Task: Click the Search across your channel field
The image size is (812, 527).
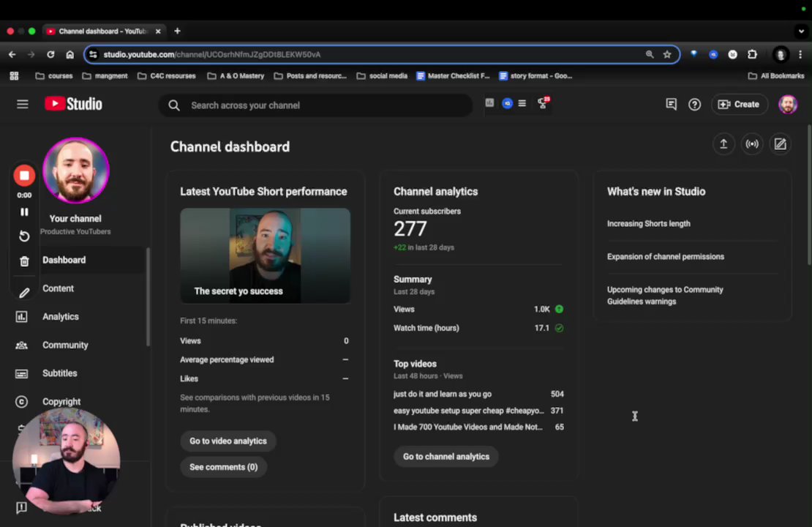Action: click(x=322, y=105)
